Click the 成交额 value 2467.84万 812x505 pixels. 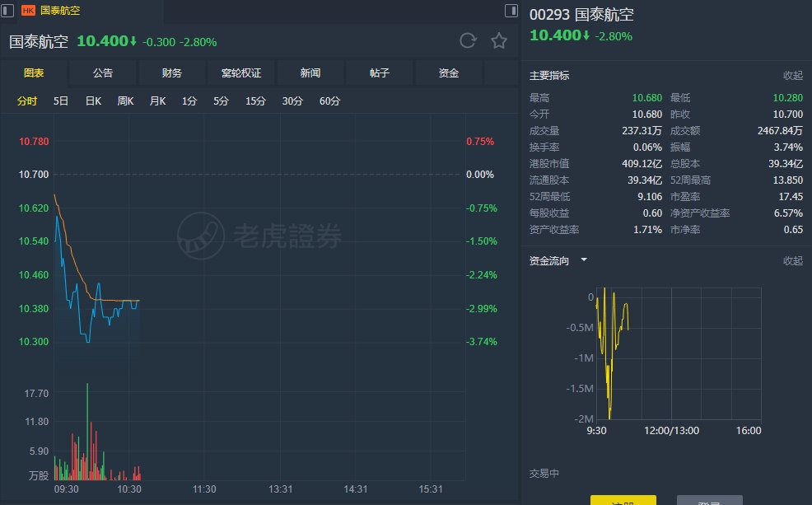(x=780, y=130)
